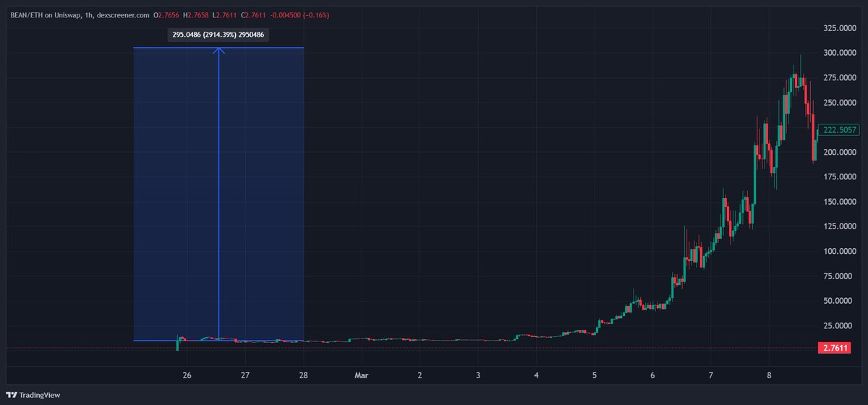Click the 295.0486 (2914.39%) measurement label
This screenshot has width=868, height=405.
[218, 34]
